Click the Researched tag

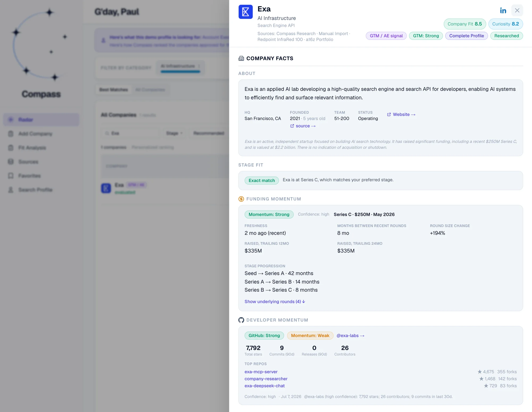coord(506,36)
